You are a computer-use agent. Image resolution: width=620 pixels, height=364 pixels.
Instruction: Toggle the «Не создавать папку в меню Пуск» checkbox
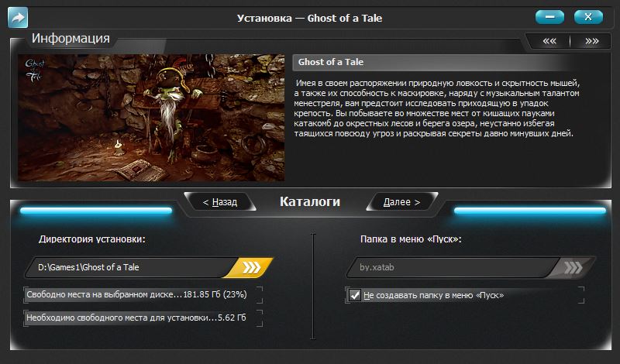355,295
